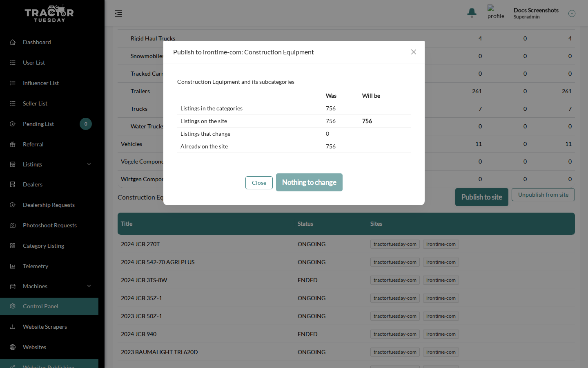Click the profile avatar image

(x=496, y=12)
